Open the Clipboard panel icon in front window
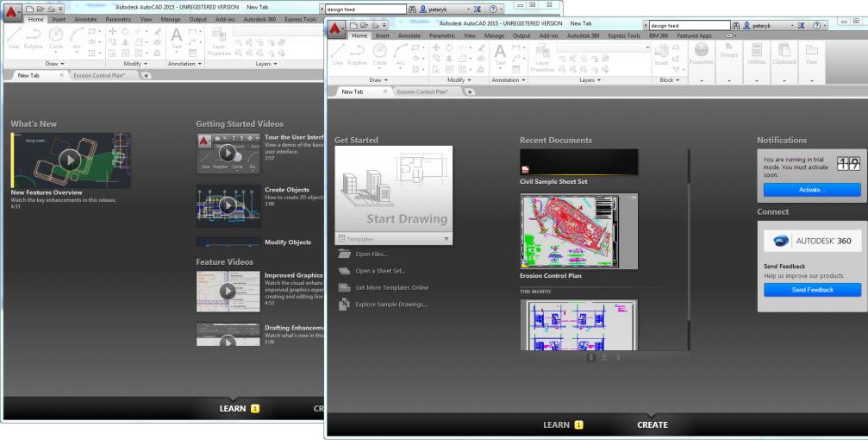The height and width of the screenshot is (440, 868). point(784,54)
